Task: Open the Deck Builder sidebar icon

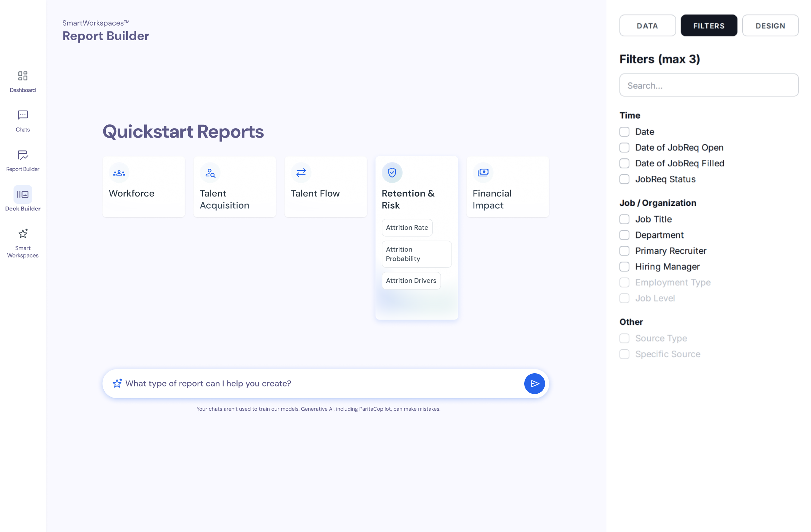Action: (x=23, y=194)
